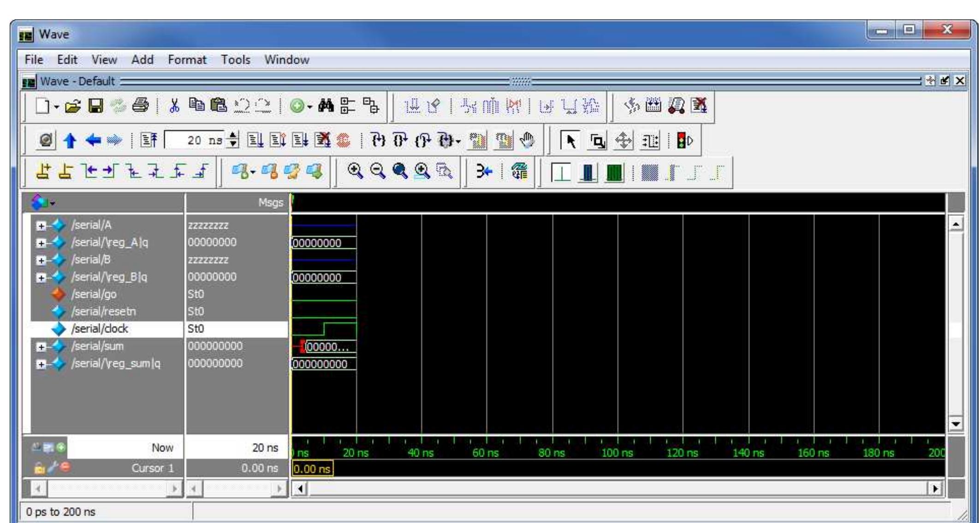The width and height of the screenshot is (980, 523).
Task: Click the hand pan icon
Action: pos(526,140)
